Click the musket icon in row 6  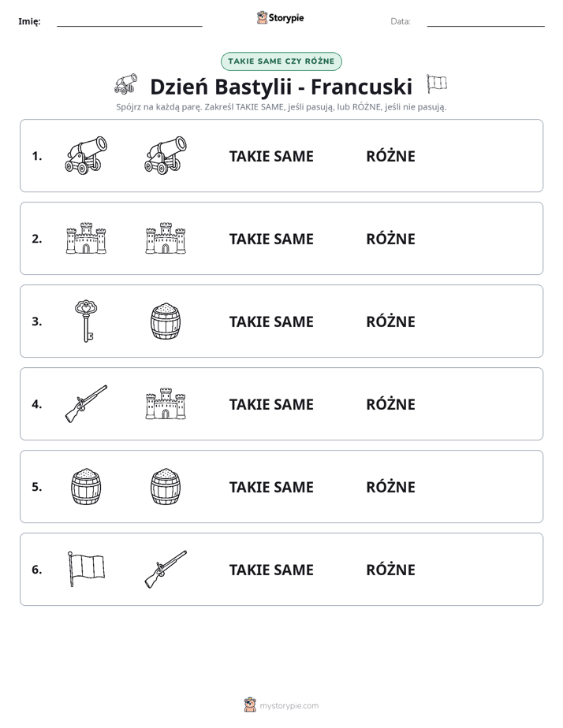(x=166, y=569)
